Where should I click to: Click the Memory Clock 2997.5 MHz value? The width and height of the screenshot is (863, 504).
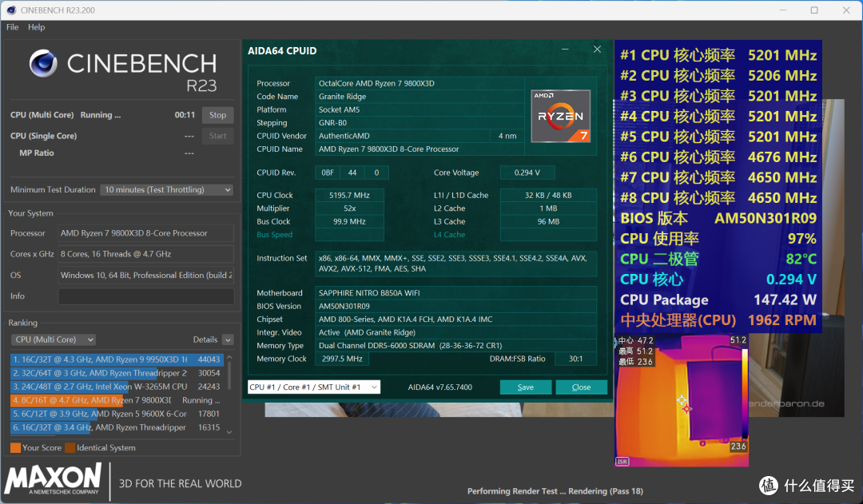(x=342, y=359)
